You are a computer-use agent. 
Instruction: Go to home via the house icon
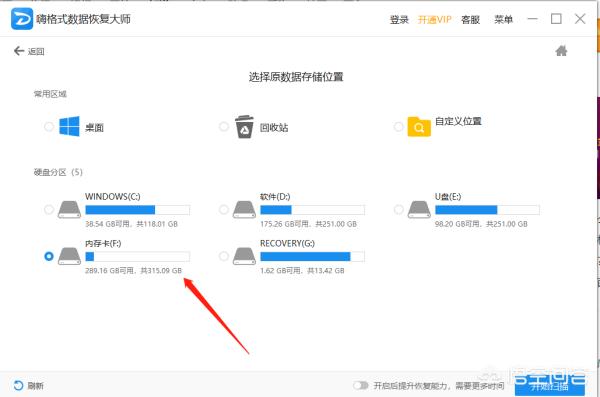point(561,51)
